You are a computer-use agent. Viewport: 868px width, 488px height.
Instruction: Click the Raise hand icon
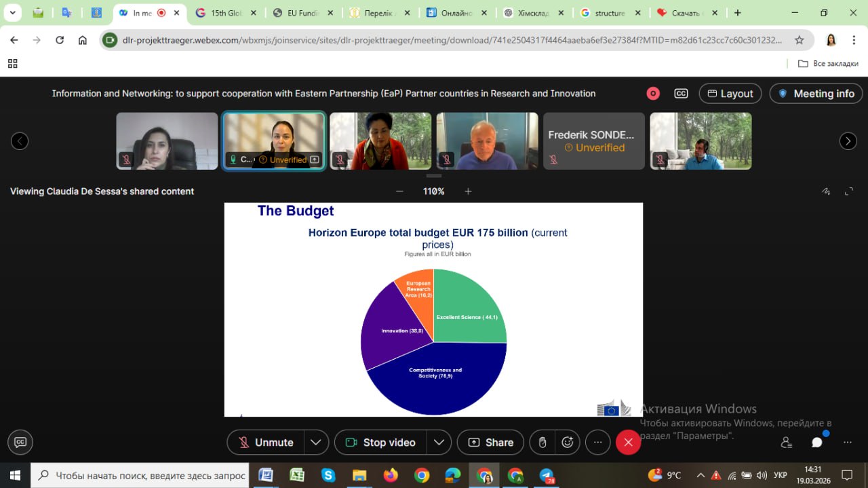(x=542, y=442)
